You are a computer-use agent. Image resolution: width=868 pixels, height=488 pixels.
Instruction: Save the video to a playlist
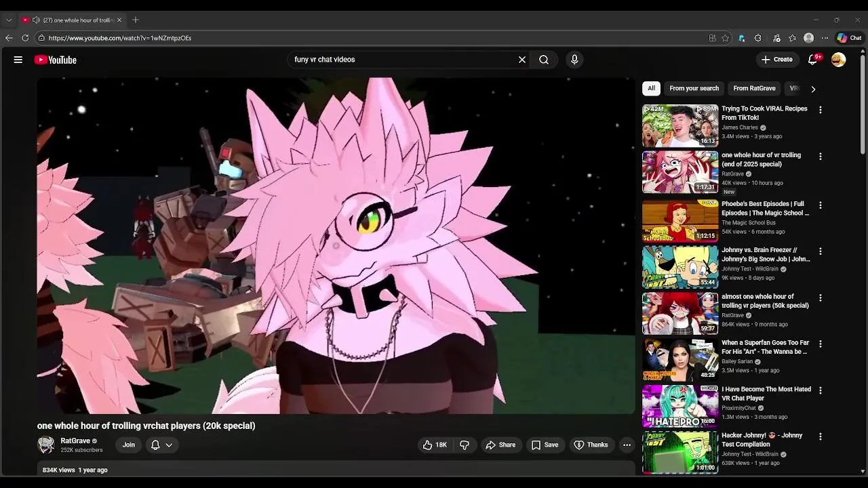[545, 445]
